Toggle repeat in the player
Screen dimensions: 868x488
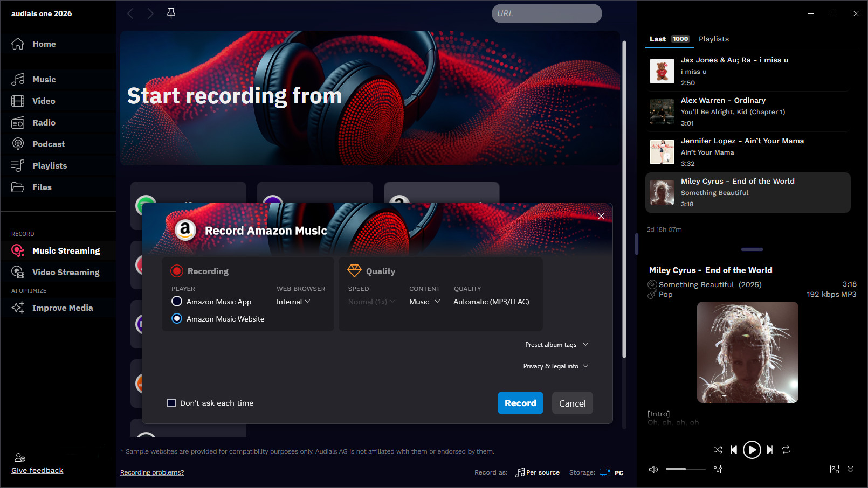coord(786,449)
